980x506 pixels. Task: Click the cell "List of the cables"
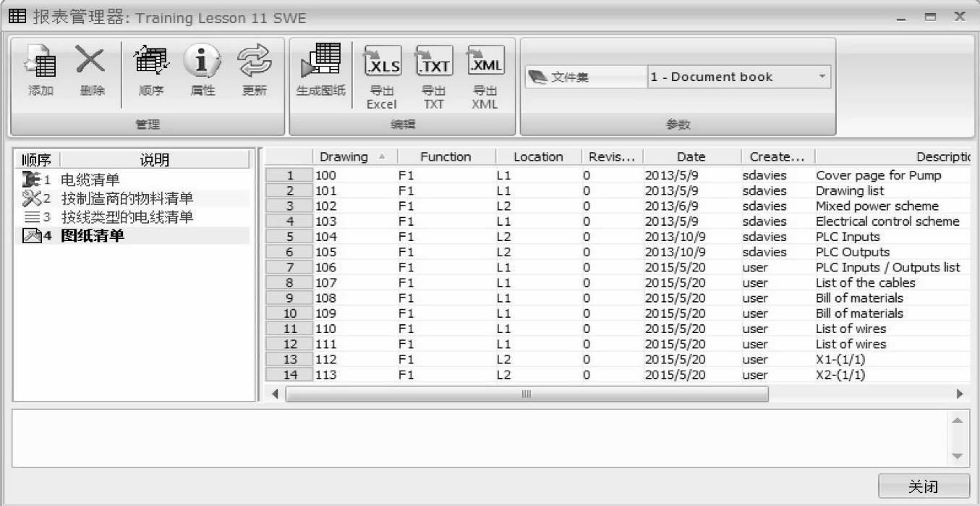(866, 282)
